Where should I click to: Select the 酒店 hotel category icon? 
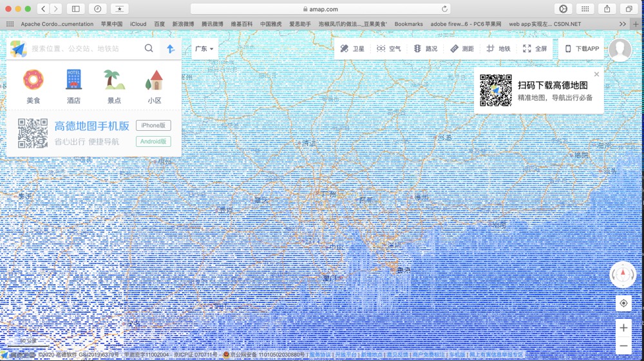[73, 81]
